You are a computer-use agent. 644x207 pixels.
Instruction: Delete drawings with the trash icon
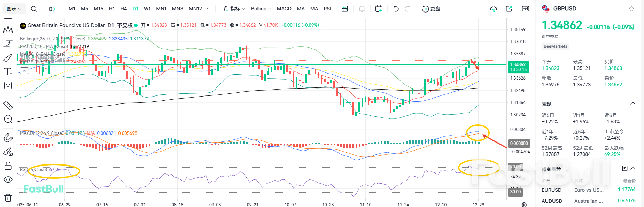8,198
